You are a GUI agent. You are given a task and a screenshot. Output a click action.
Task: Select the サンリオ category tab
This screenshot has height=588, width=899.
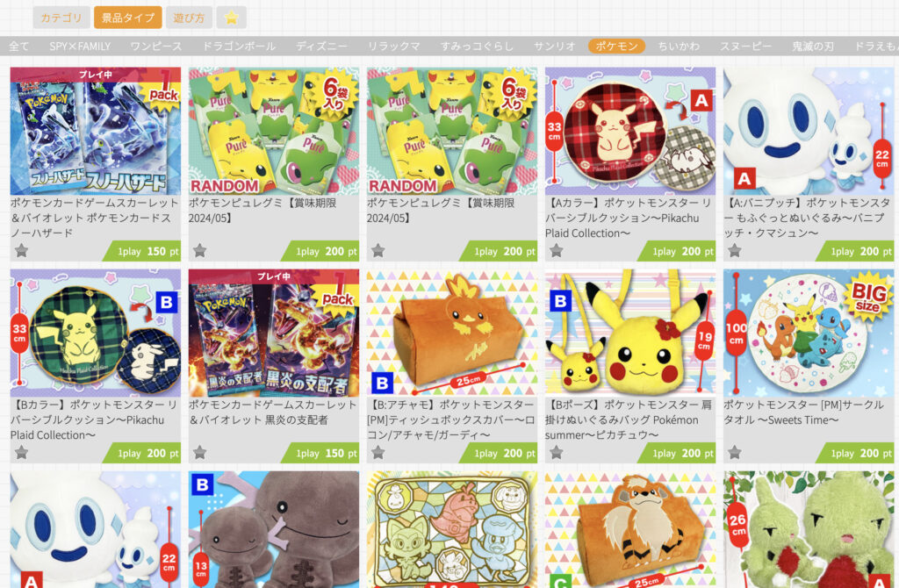554,47
